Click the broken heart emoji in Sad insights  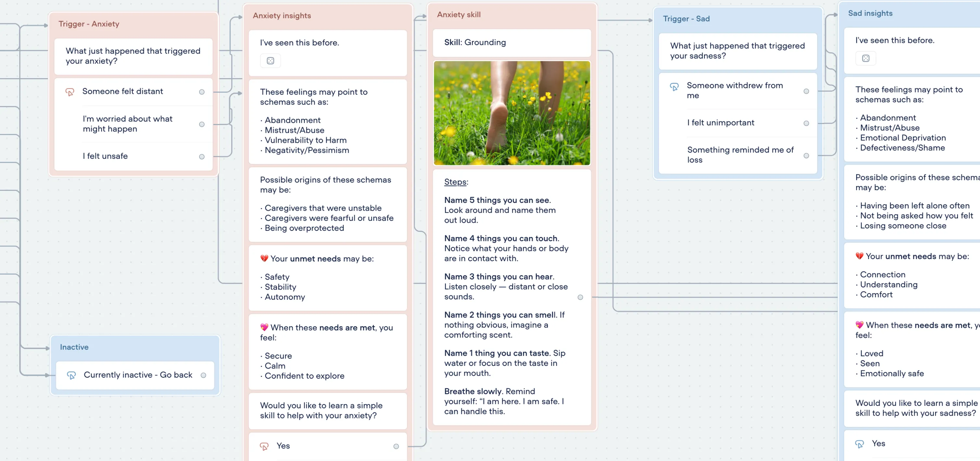point(859,256)
